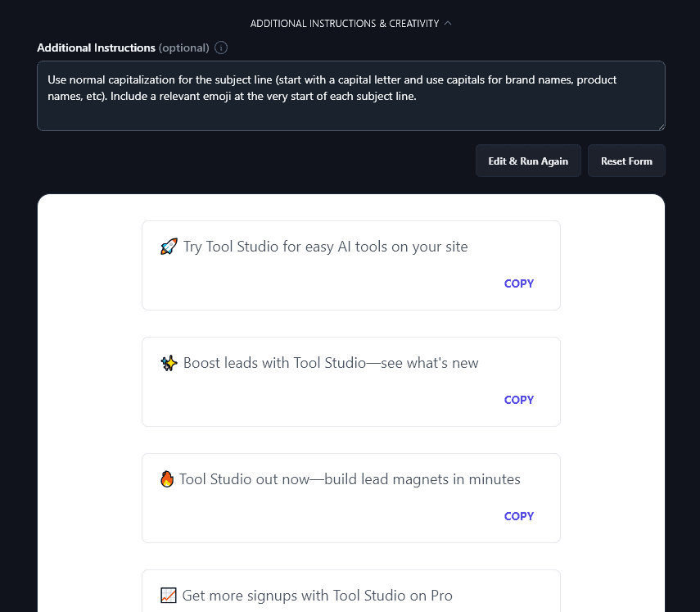Click Edit & Run Again

[x=528, y=161]
